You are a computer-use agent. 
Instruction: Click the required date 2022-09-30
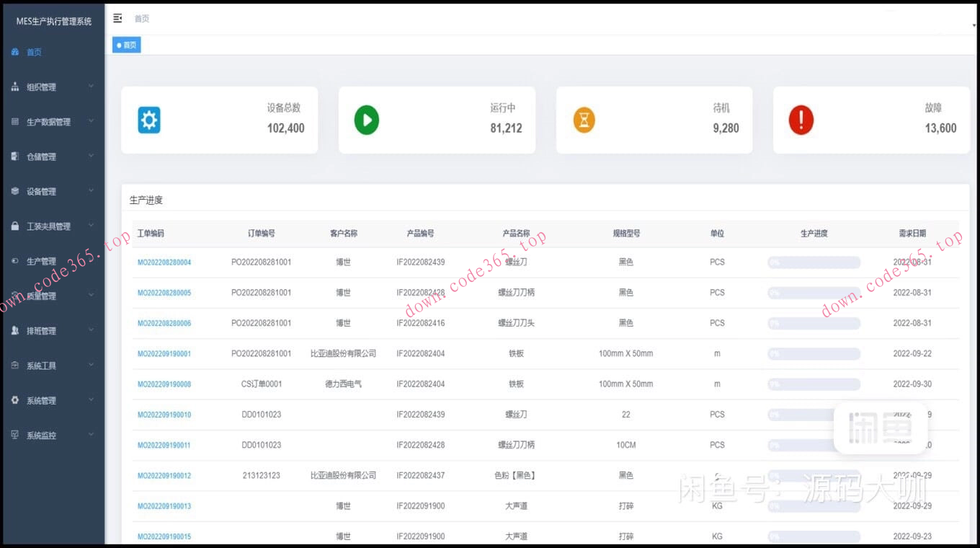[x=912, y=384]
